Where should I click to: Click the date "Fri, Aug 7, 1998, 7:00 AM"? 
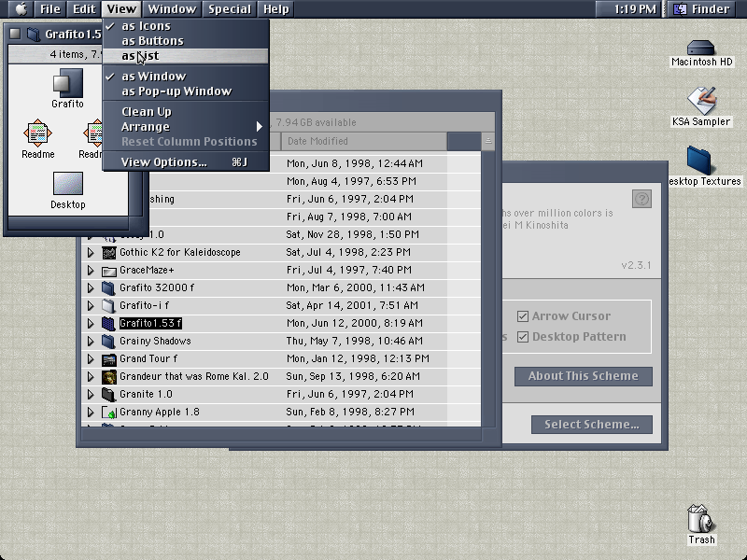tap(348, 217)
